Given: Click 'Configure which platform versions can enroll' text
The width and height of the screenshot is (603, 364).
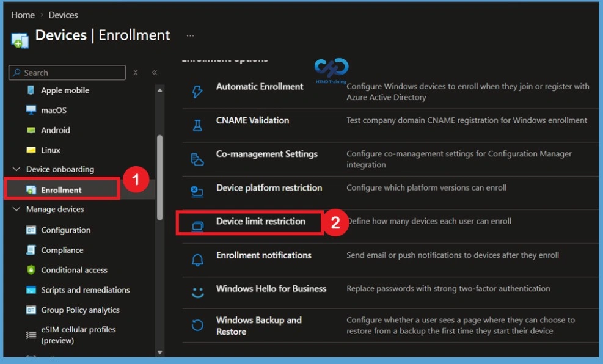Looking at the screenshot, I should (426, 187).
